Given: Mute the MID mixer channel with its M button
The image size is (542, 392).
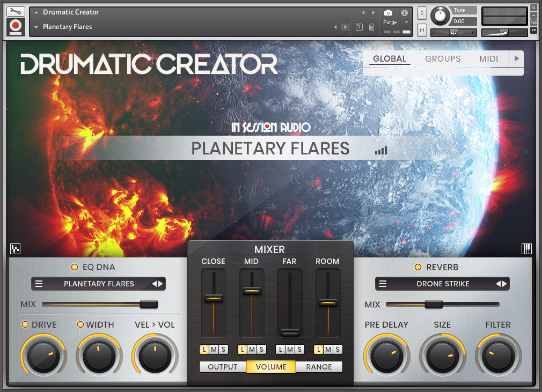Looking at the screenshot, I should (x=251, y=349).
